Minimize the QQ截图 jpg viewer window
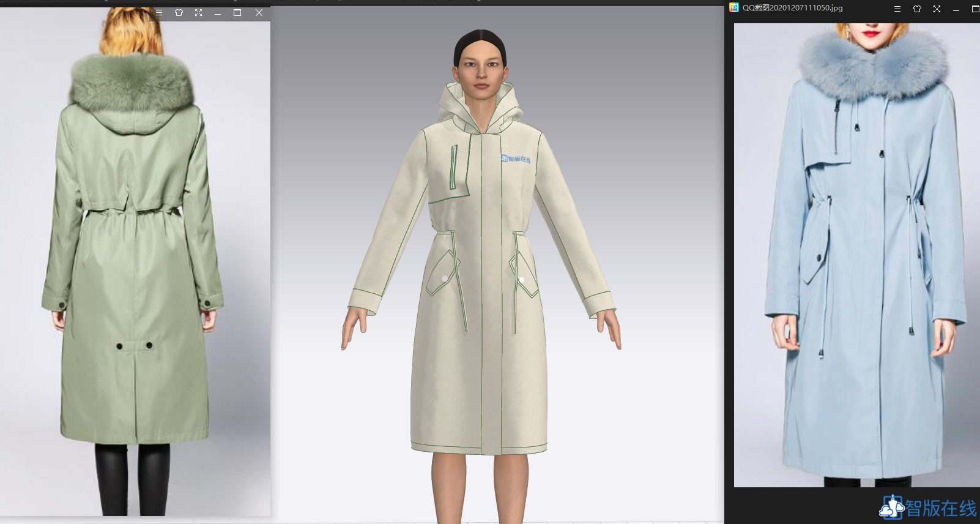The height and width of the screenshot is (524, 980). [x=956, y=9]
